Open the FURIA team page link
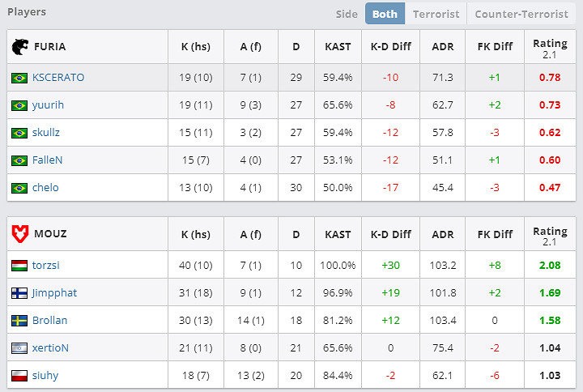The height and width of the screenshot is (392, 583). coord(50,47)
